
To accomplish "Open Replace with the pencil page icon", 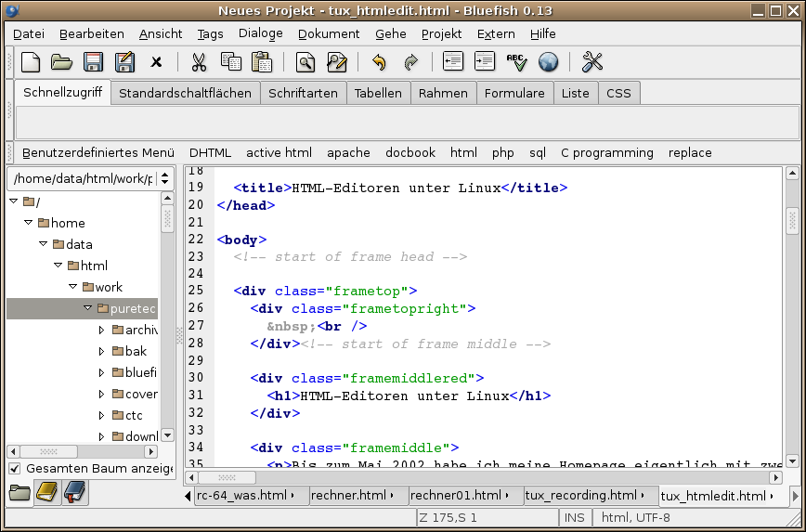I will coord(337,62).
